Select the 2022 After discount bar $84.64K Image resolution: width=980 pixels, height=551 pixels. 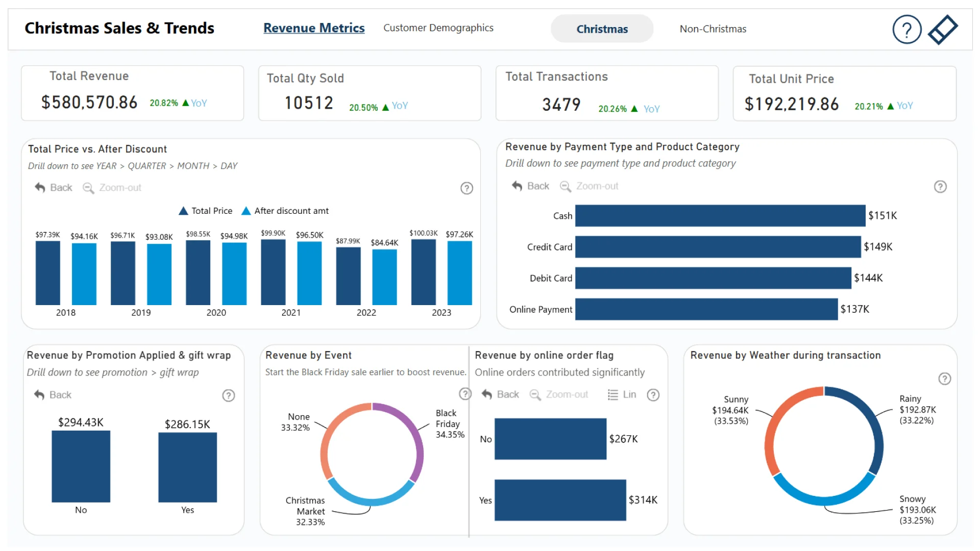pyautogui.click(x=385, y=277)
